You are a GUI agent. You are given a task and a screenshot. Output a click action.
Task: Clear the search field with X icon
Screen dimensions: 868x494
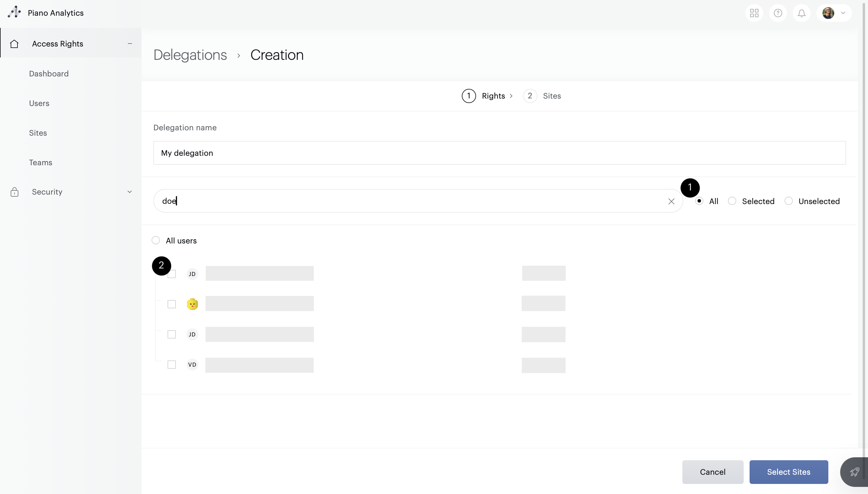[671, 201]
